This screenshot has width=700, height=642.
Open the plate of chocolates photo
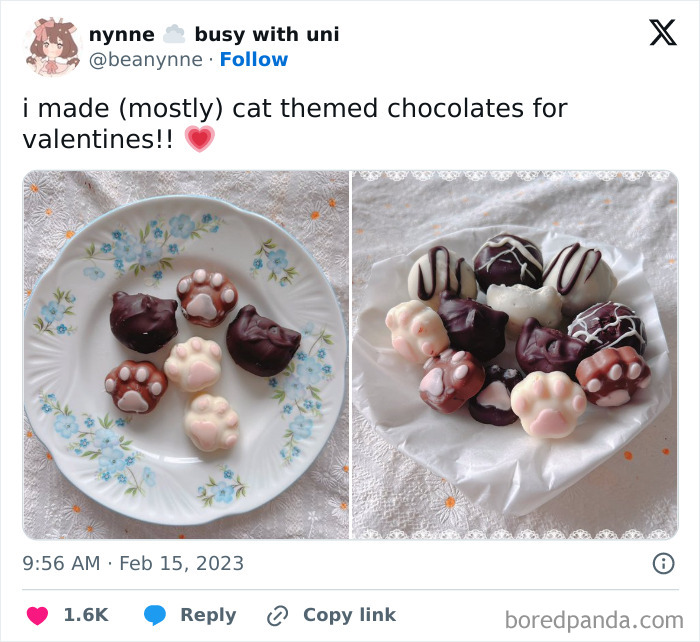click(x=186, y=355)
